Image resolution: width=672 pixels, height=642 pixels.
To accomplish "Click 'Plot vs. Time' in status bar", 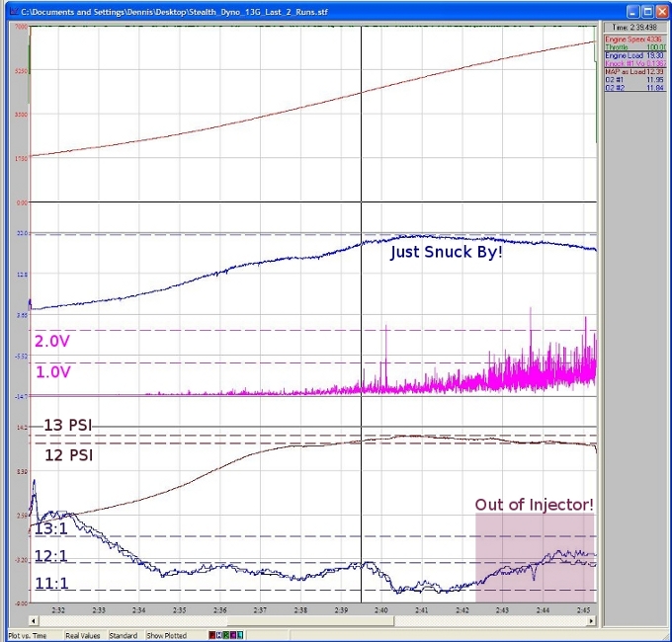I will (28, 635).
